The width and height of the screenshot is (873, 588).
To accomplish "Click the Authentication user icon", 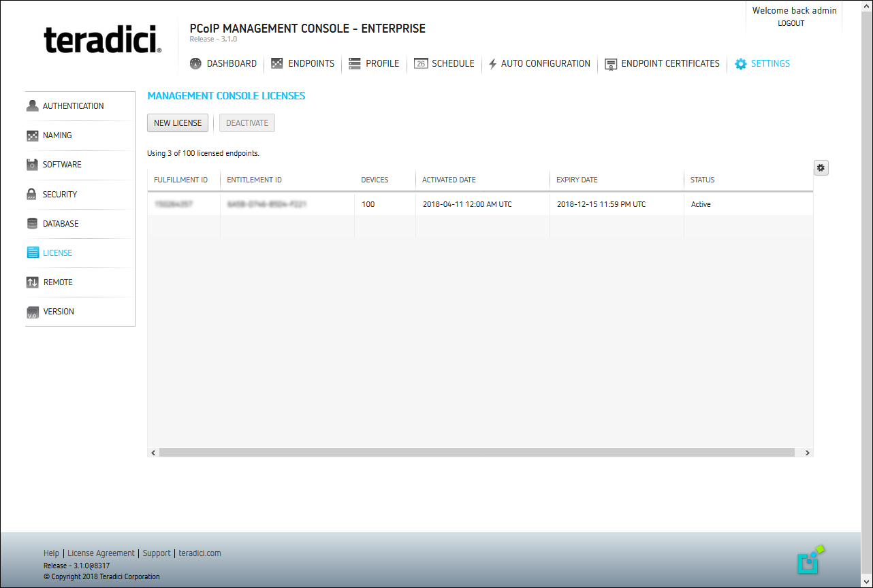I will tap(32, 105).
